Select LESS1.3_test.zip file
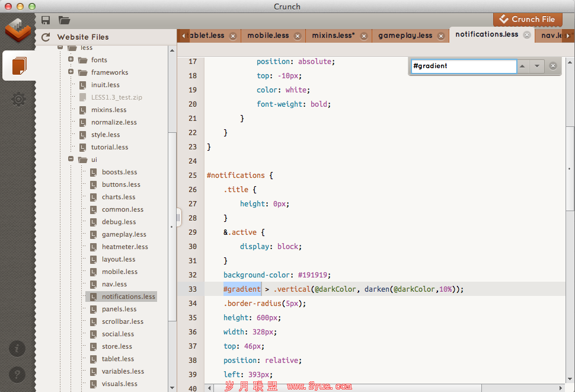Viewport: 575px width, 392px height. (x=116, y=97)
